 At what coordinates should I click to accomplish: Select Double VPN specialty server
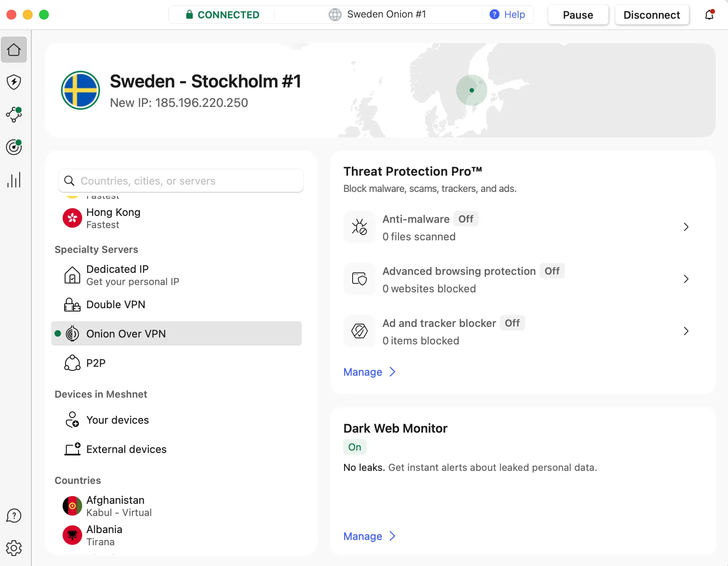pos(116,305)
